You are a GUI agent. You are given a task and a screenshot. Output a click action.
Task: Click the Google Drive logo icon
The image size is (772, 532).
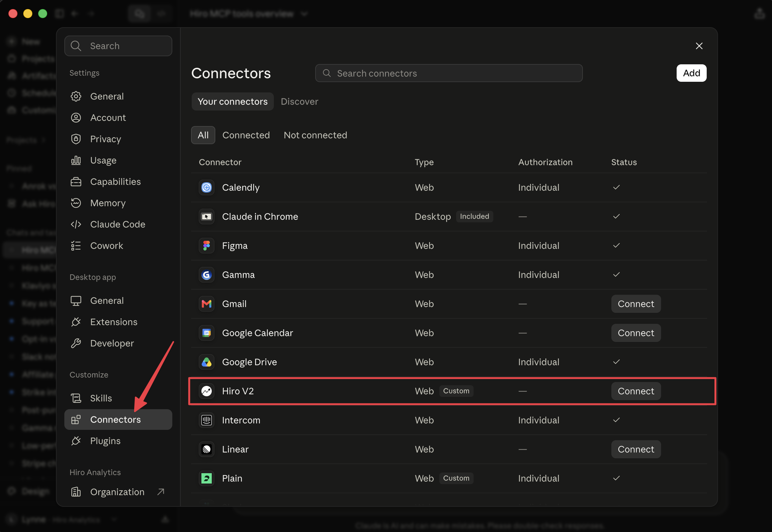206,362
